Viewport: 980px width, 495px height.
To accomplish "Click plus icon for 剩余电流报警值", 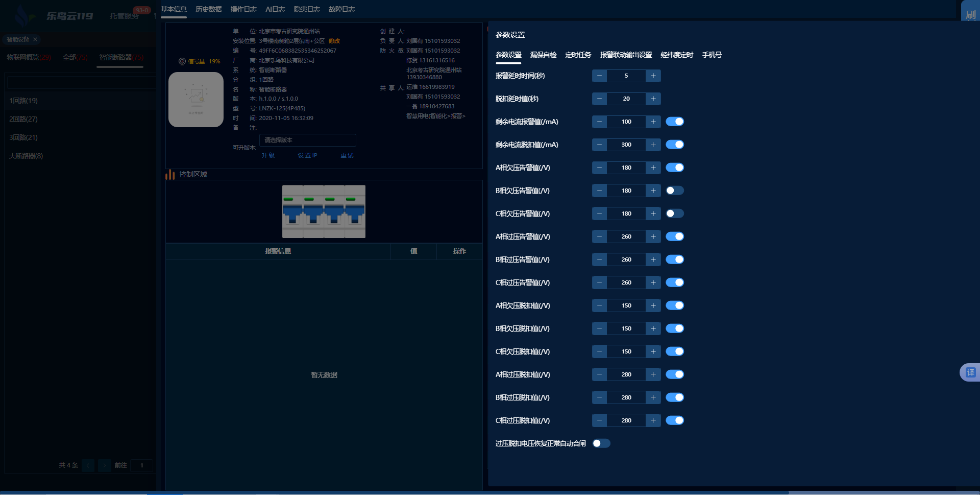I will click(x=653, y=122).
